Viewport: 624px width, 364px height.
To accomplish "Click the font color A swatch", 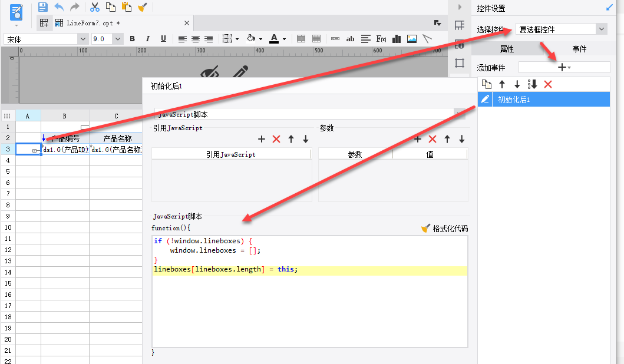I will click(x=274, y=39).
